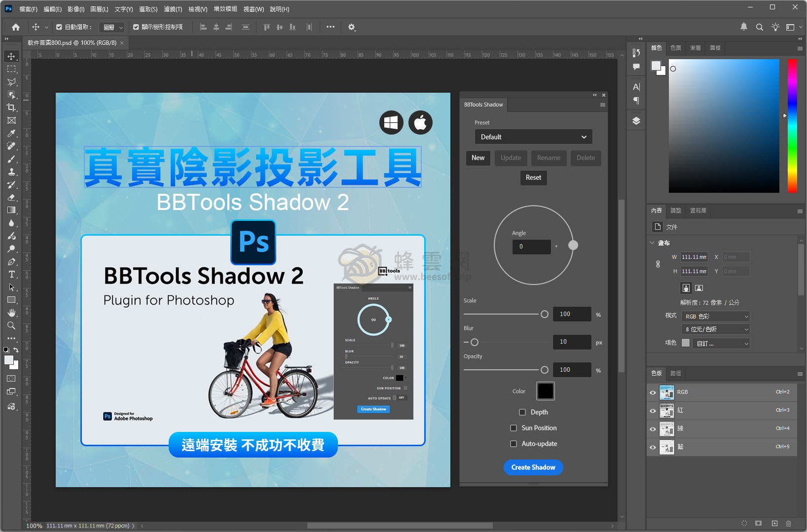The width and height of the screenshot is (807, 532).
Task: Open the search magnifier in top bar
Action: 760,27
